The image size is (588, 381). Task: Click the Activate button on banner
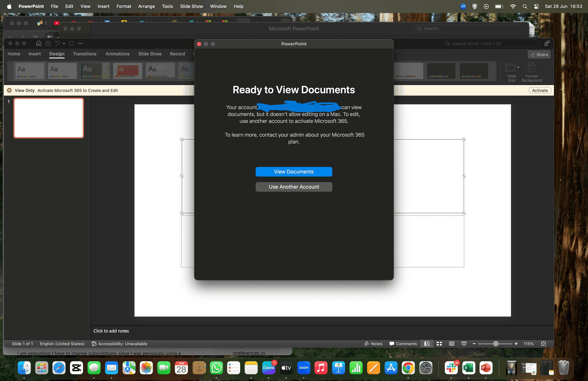540,91
